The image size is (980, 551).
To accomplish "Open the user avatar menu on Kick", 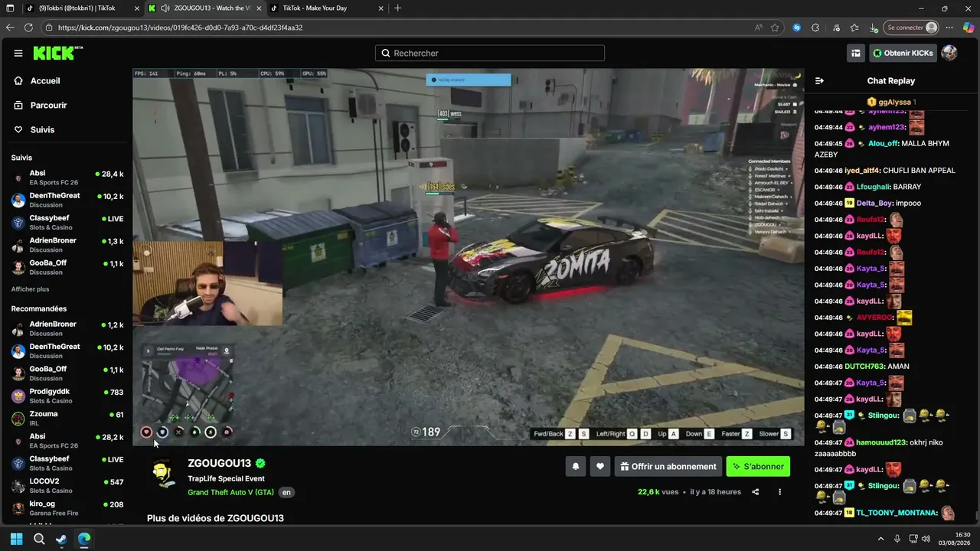I will pyautogui.click(x=949, y=53).
